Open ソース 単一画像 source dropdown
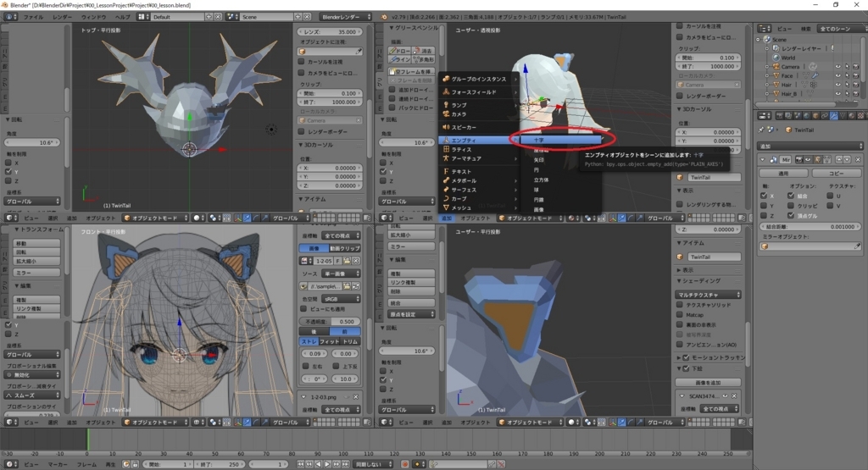 pyautogui.click(x=341, y=274)
